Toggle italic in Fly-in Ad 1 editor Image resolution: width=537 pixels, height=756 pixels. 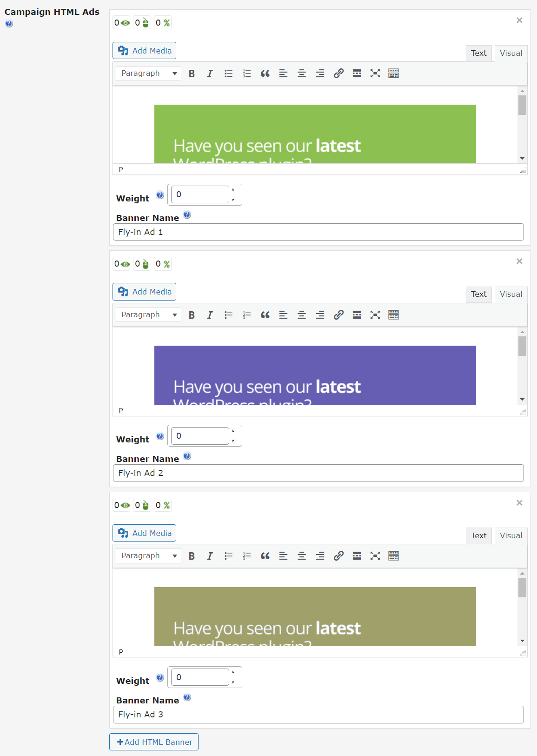210,74
